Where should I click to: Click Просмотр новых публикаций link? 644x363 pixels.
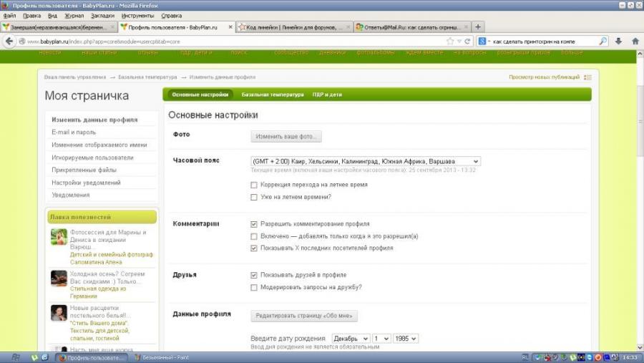(x=545, y=77)
